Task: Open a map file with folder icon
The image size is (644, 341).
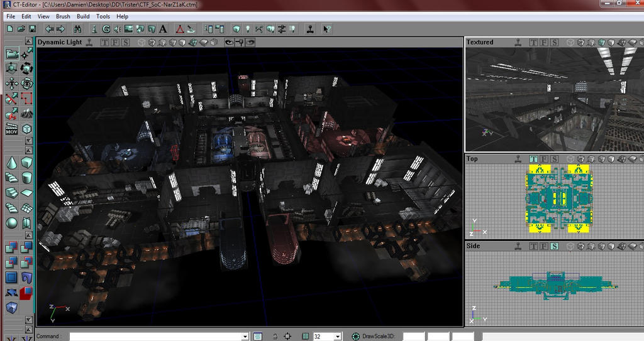Action: pos(21,29)
